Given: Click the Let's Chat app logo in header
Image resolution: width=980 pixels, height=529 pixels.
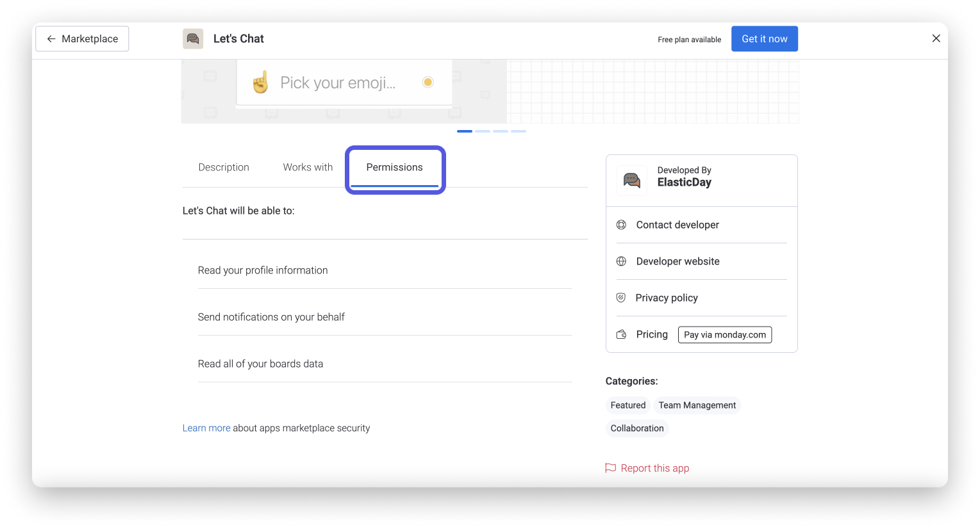Looking at the screenshot, I should point(193,38).
